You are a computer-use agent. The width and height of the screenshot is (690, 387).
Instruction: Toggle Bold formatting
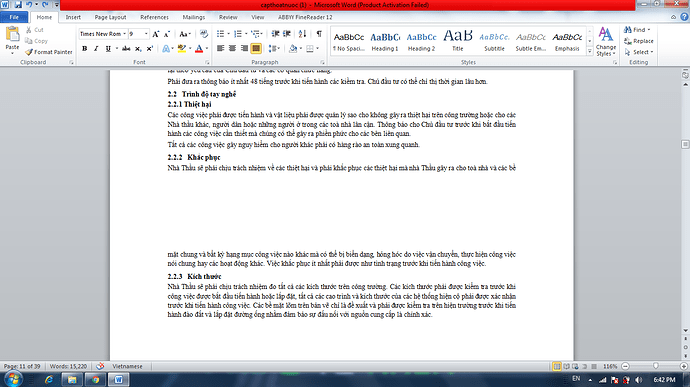[x=84, y=48]
